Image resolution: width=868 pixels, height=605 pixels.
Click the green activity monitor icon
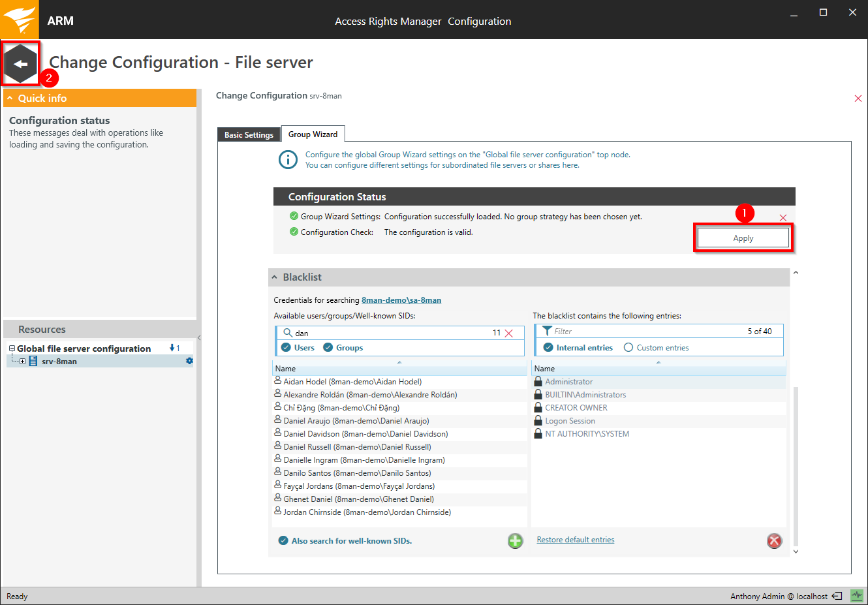point(856,596)
